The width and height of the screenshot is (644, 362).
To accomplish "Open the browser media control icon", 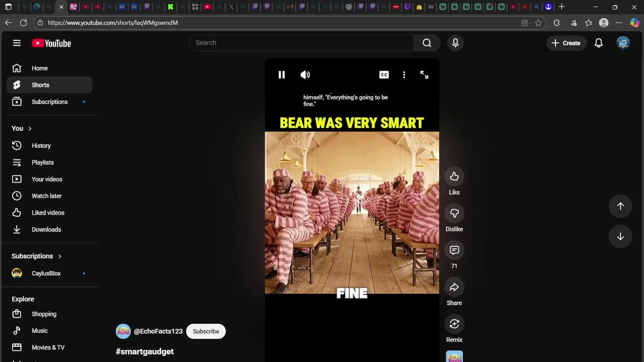I will coord(574,23).
